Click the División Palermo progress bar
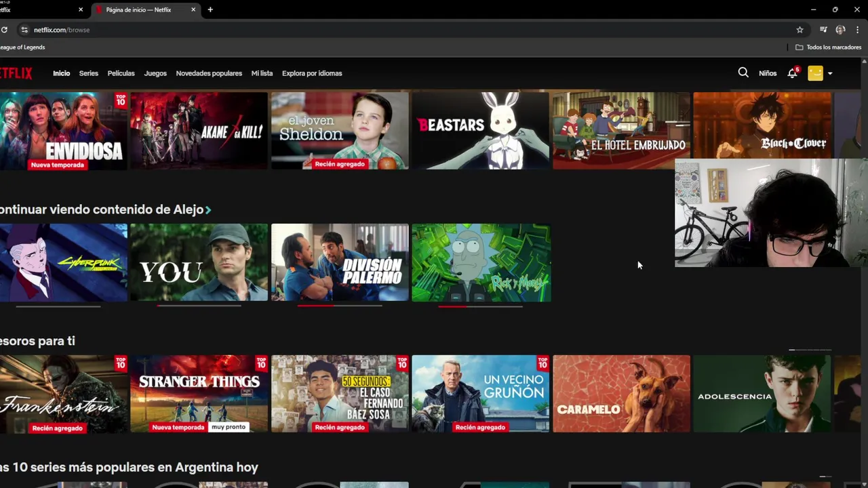Image resolution: width=868 pixels, height=488 pixels. tap(340, 306)
